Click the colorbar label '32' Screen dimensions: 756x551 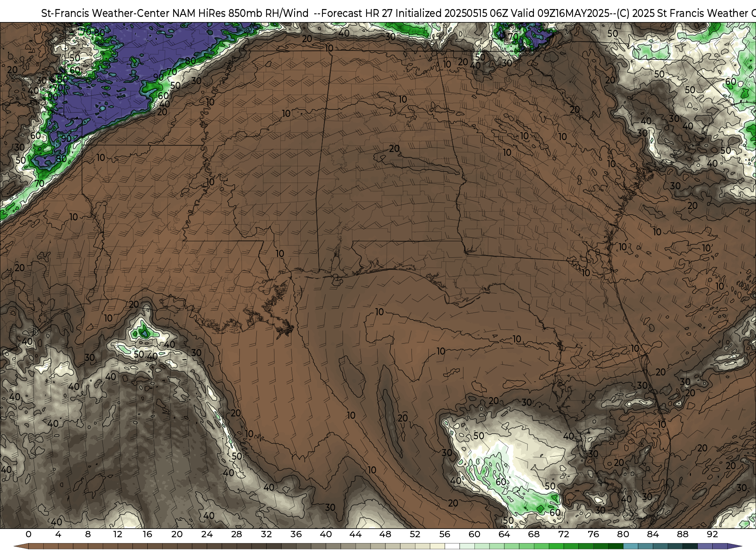coord(266,534)
